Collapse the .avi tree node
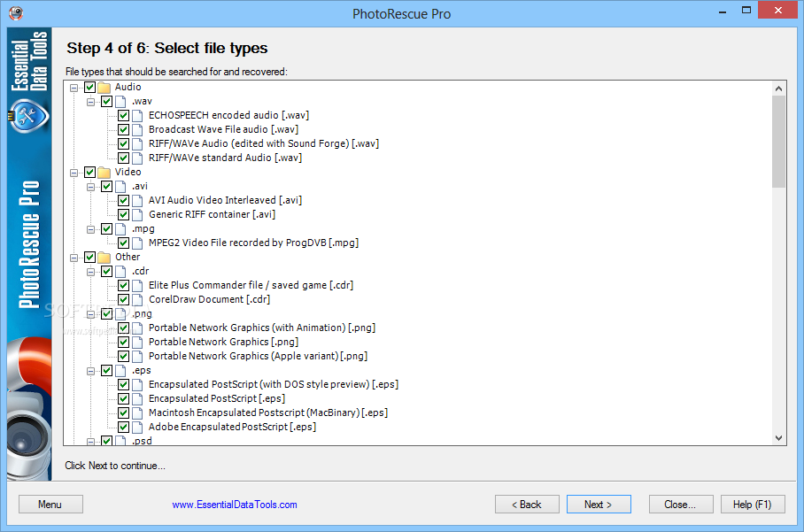This screenshot has height=532, width=804. (x=90, y=187)
